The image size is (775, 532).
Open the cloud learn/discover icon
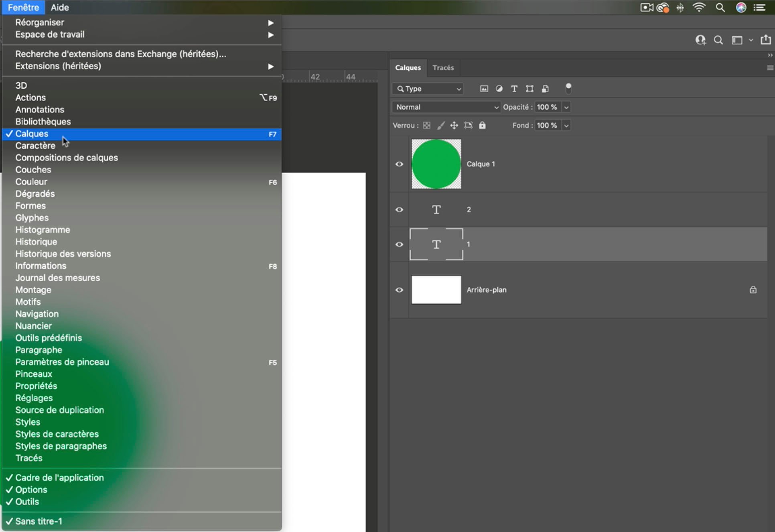pyautogui.click(x=700, y=40)
